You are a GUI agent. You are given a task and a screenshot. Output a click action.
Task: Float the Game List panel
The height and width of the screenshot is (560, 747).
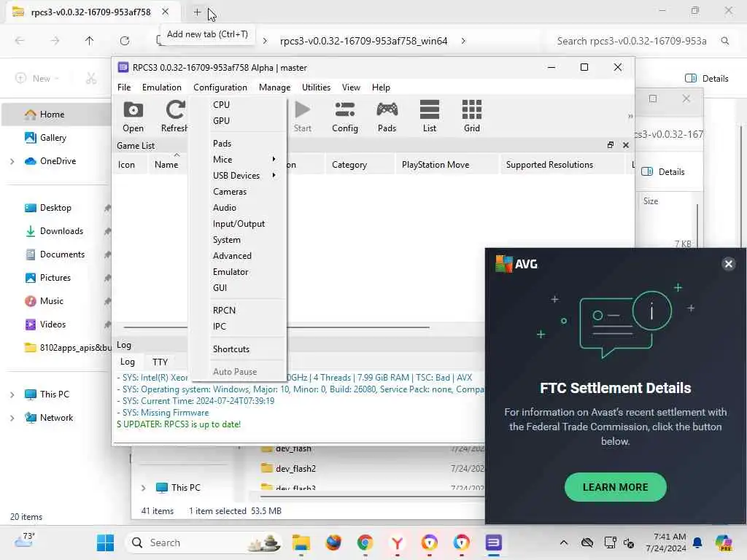pos(611,145)
